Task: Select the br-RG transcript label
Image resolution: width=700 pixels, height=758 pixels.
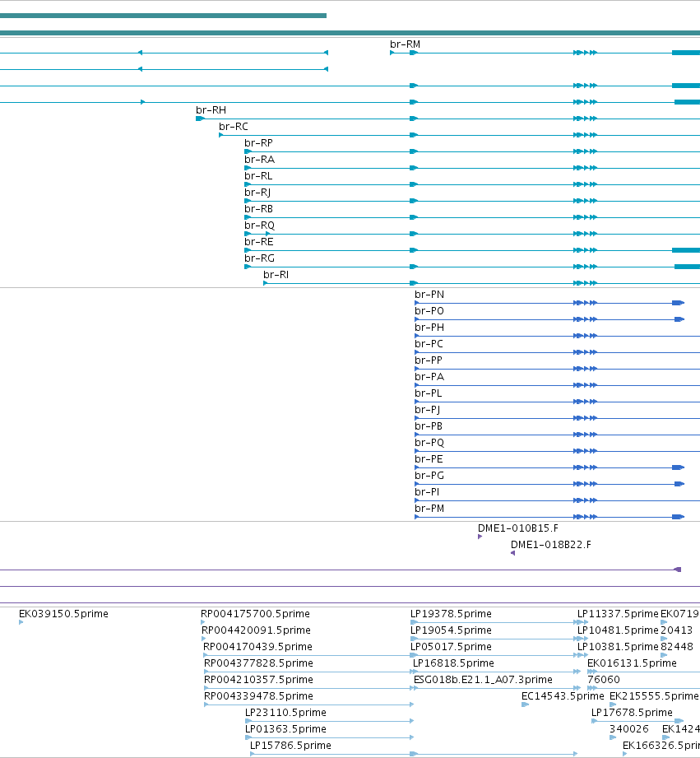Action: 259,258
